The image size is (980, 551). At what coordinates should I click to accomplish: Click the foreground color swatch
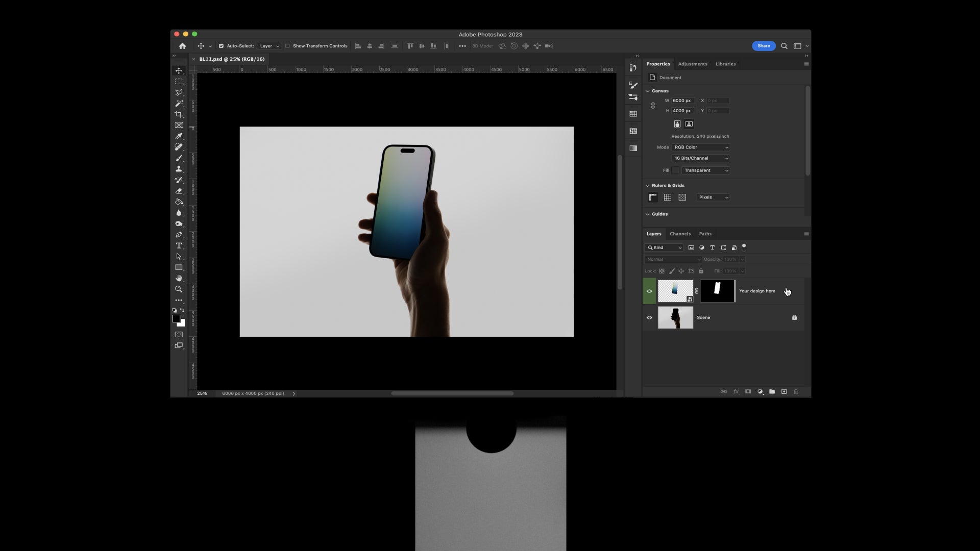176,318
